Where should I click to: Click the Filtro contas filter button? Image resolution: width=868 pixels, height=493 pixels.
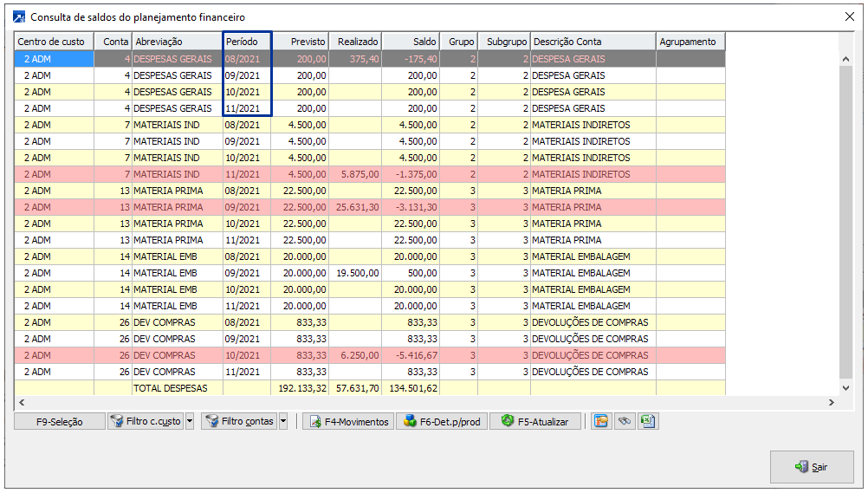pyautogui.click(x=239, y=421)
